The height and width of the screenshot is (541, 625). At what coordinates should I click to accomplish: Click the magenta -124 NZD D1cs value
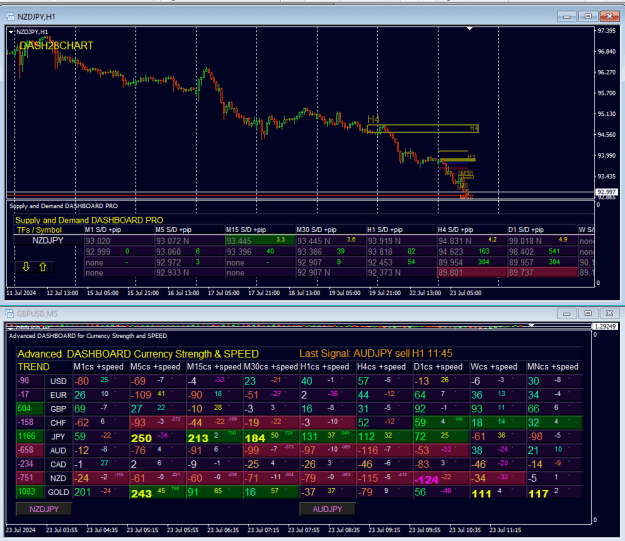426,480
